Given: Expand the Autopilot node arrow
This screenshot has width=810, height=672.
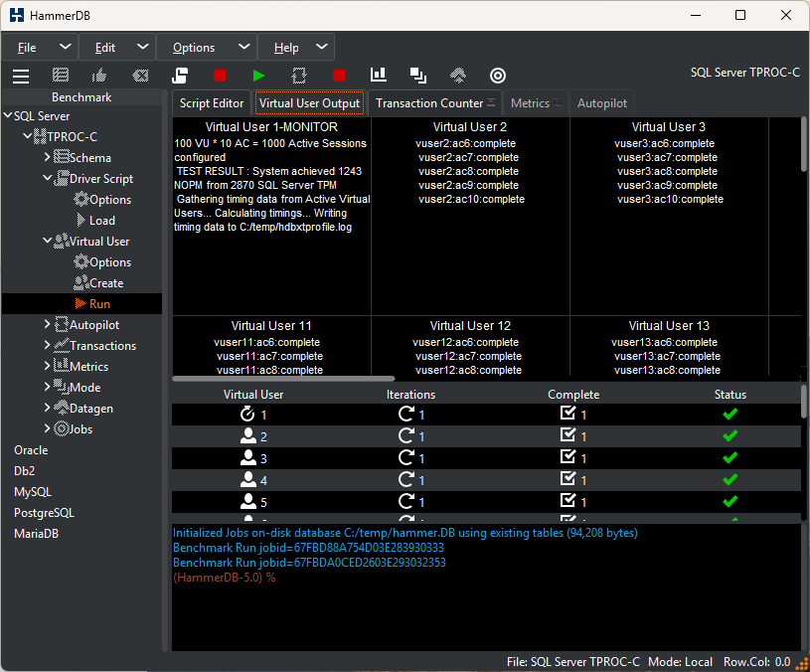Looking at the screenshot, I should click(47, 324).
